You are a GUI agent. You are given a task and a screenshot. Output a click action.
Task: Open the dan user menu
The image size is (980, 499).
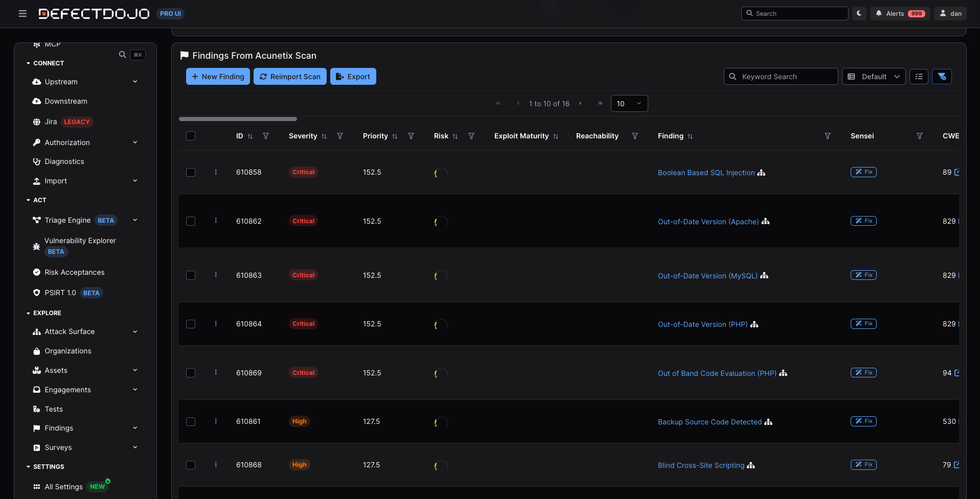pyautogui.click(x=950, y=13)
